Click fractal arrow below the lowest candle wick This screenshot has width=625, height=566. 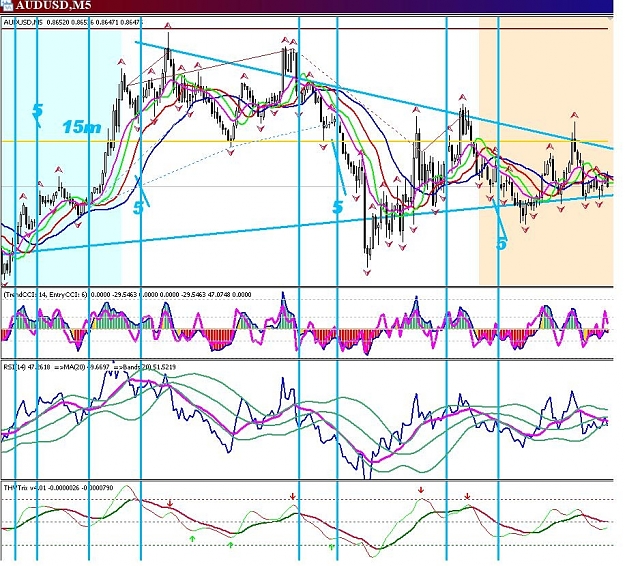367,273
